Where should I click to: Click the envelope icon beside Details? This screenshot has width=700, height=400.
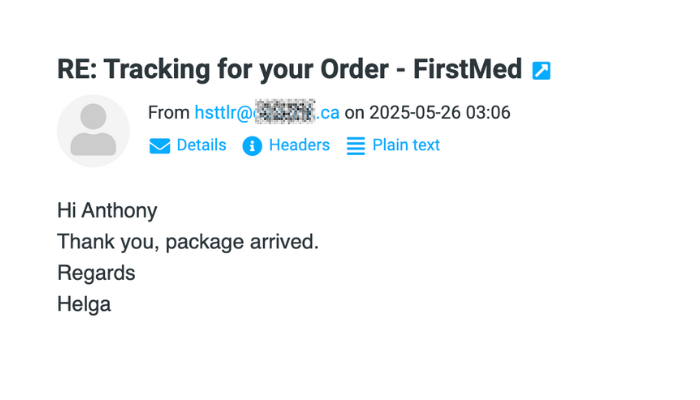159,146
